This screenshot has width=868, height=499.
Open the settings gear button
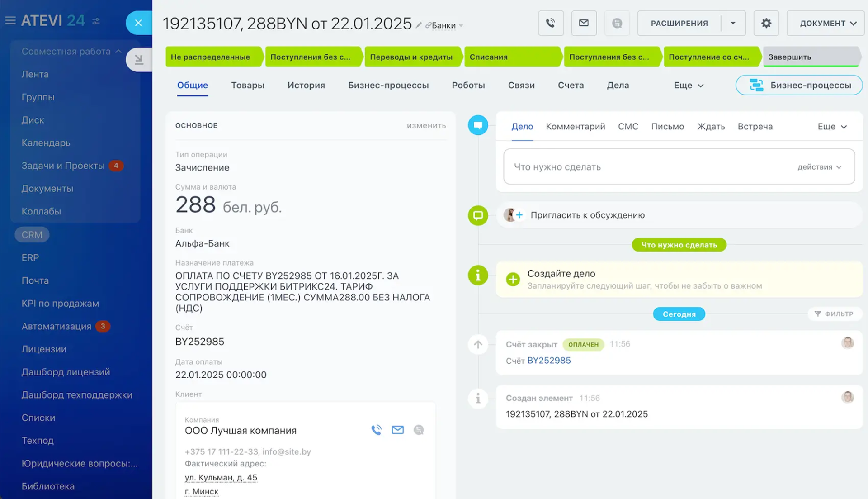coord(766,23)
